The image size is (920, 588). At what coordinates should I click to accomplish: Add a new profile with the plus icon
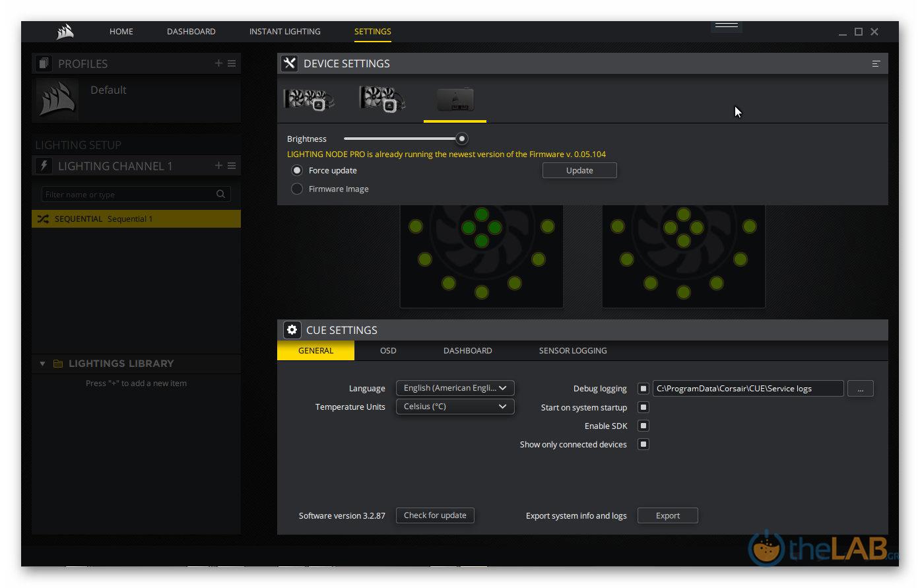[x=218, y=63]
